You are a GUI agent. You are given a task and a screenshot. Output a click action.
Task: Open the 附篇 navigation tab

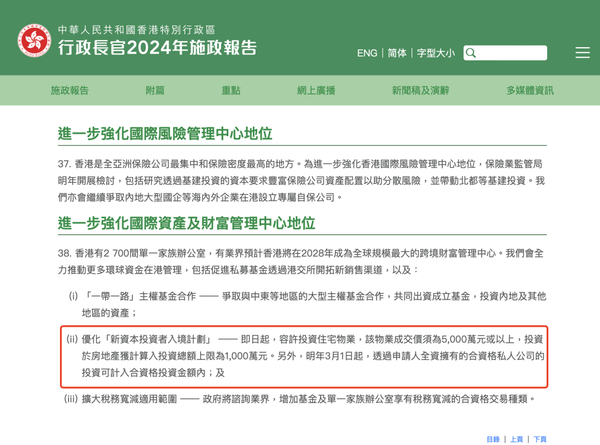155,90
